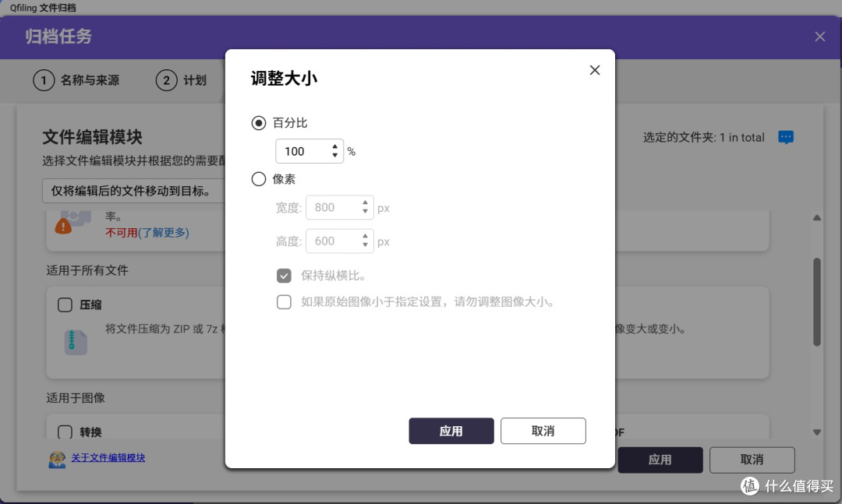Toggle the 保持纵横比 checkbox
842x504 pixels.
click(x=284, y=276)
